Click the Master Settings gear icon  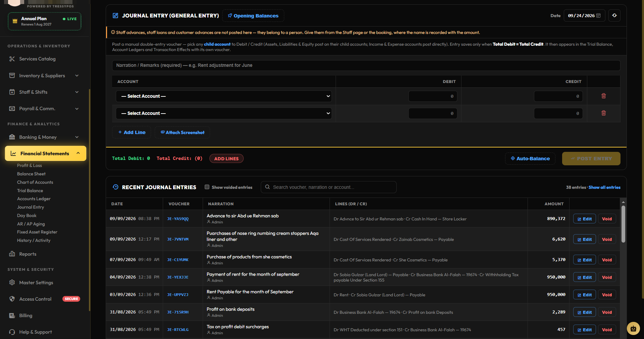click(x=12, y=283)
